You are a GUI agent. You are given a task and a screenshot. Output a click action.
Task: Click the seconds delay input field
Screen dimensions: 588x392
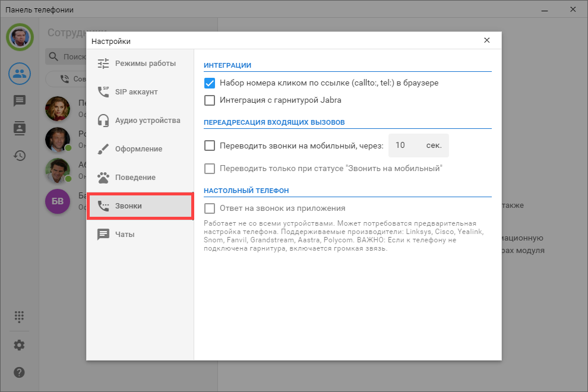click(x=406, y=146)
